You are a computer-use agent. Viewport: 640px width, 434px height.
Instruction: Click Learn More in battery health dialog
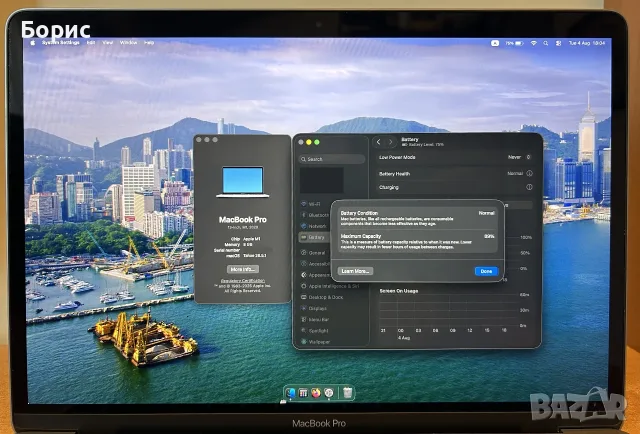coord(355,271)
